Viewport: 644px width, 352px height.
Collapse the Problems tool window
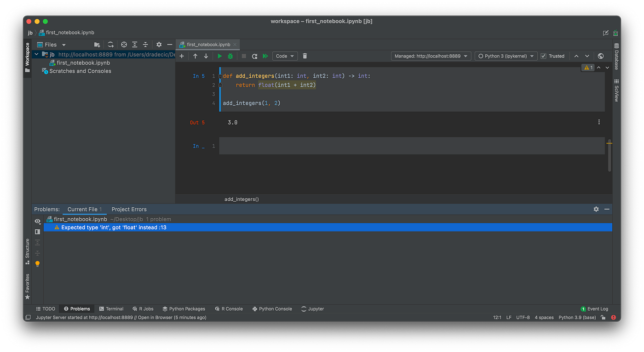click(x=607, y=209)
